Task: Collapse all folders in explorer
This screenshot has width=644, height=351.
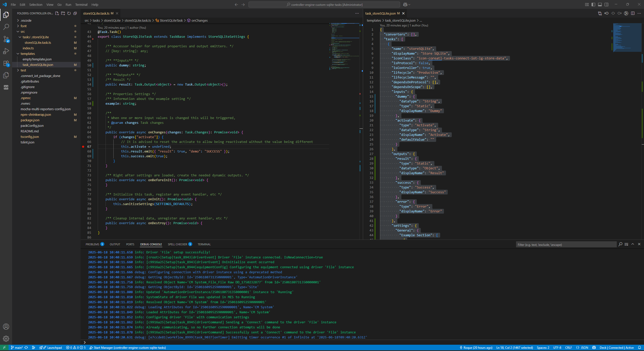Action: pos(75,13)
